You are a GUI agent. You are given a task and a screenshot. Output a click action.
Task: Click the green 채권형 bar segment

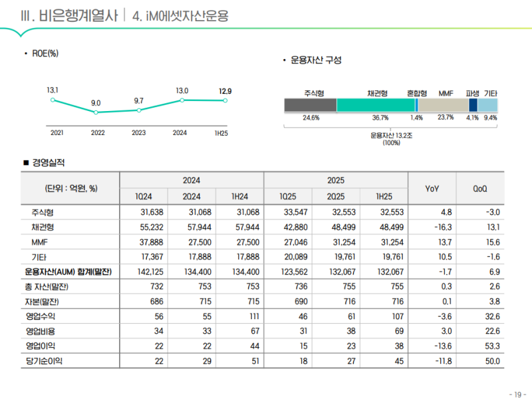(x=376, y=105)
